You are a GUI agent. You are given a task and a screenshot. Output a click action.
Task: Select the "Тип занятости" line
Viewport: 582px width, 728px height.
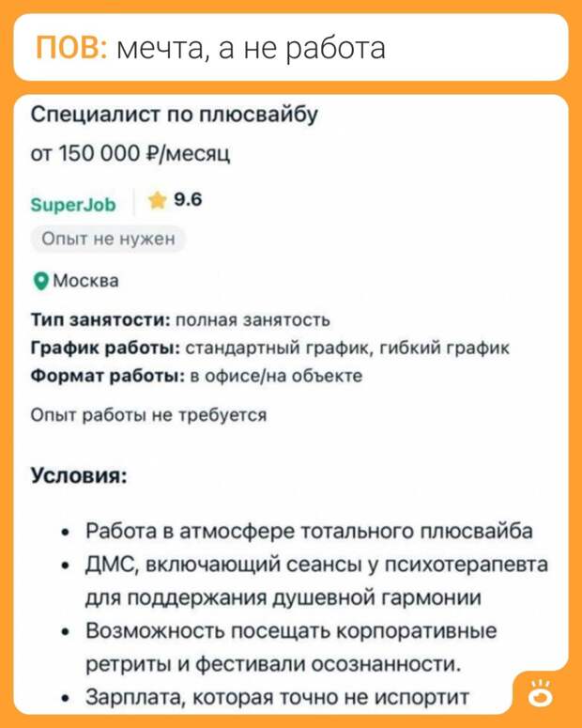(x=180, y=321)
